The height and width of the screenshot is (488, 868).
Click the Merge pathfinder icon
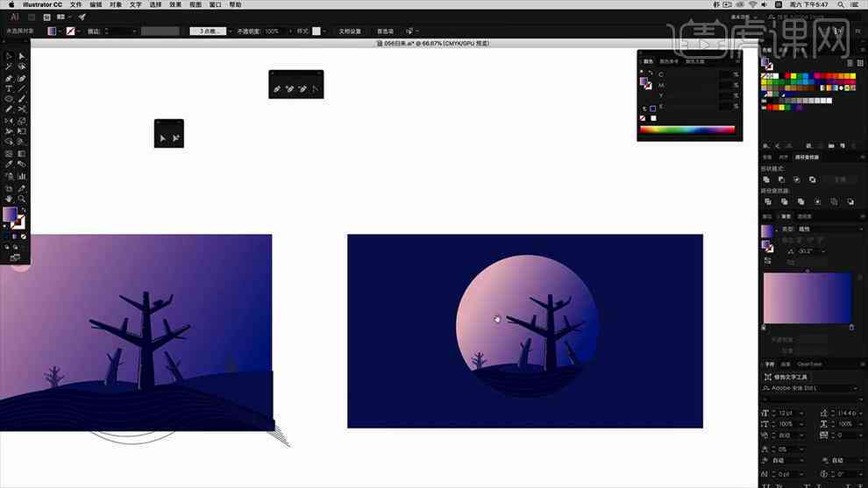coord(801,202)
